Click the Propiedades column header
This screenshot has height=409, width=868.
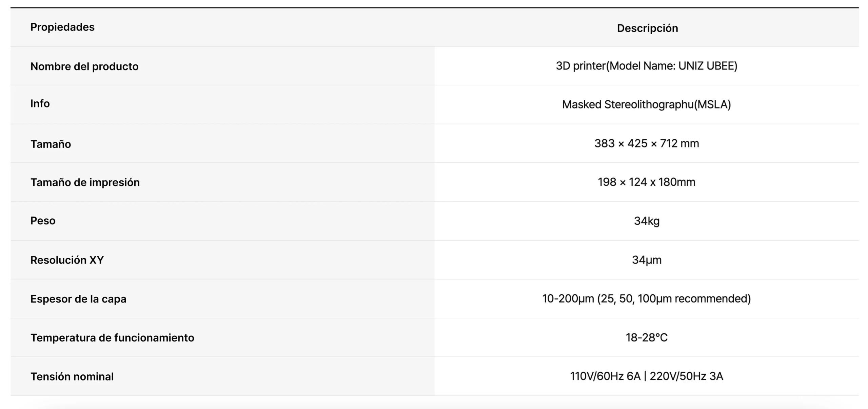62,27
